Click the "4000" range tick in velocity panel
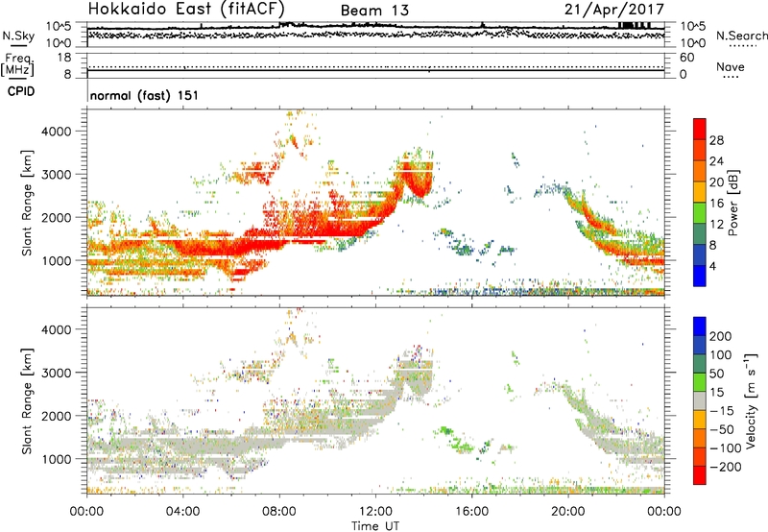The width and height of the screenshot is (768, 532). point(56,329)
